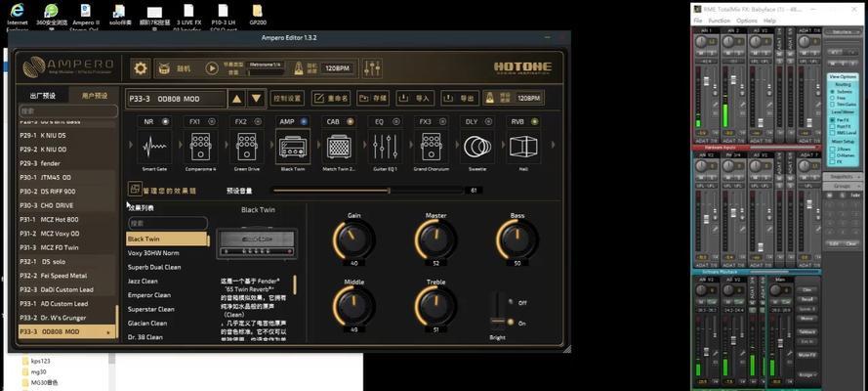The width and height of the screenshot is (868, 391).
Task: Toggle the FX2 module power button
Action: pyautogui.click(x=258, y=121)
